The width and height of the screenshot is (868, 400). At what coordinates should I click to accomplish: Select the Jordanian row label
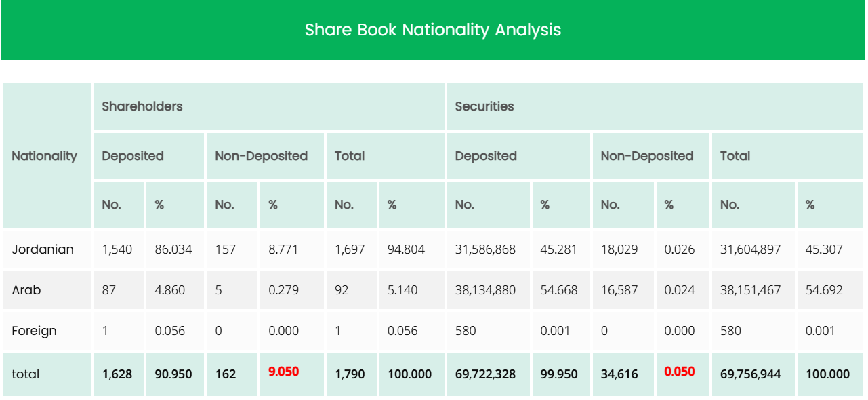[x=43, y=249]
